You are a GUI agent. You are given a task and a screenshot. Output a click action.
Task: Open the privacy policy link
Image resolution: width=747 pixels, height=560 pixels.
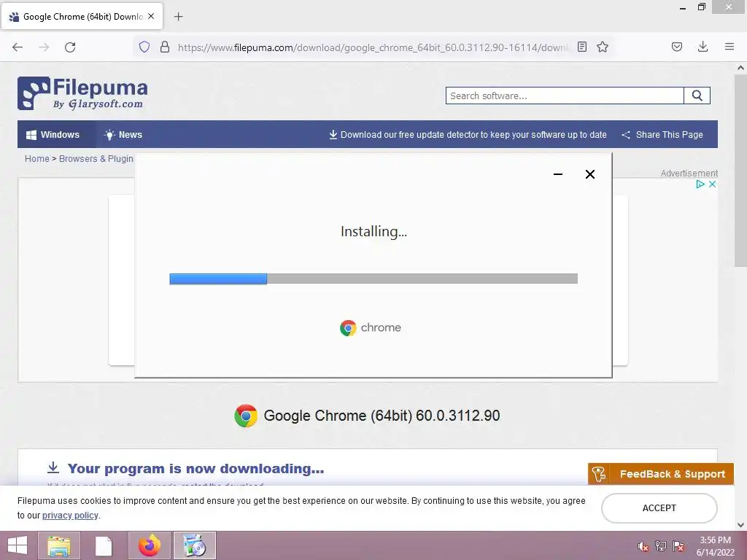(70, 516)
